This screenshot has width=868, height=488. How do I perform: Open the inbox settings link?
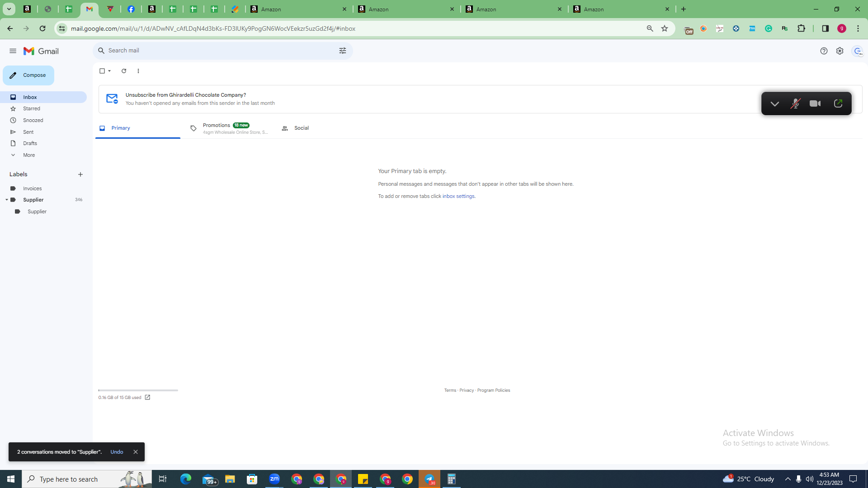pos(458,196)
